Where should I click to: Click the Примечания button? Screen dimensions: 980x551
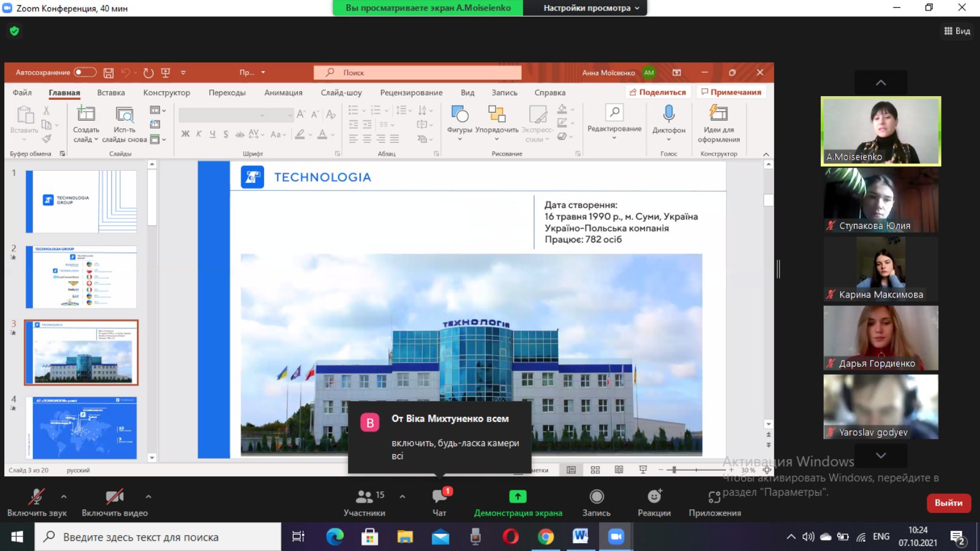(x=731, y=92)
